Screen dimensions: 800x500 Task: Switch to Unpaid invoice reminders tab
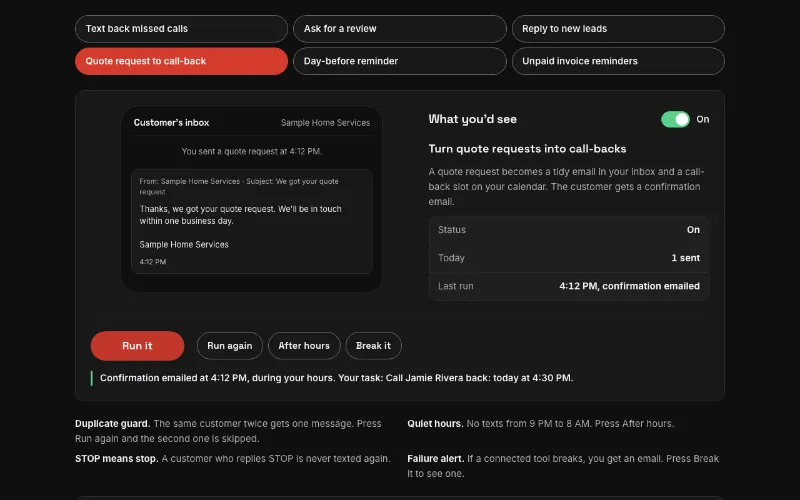coord(618,61)
